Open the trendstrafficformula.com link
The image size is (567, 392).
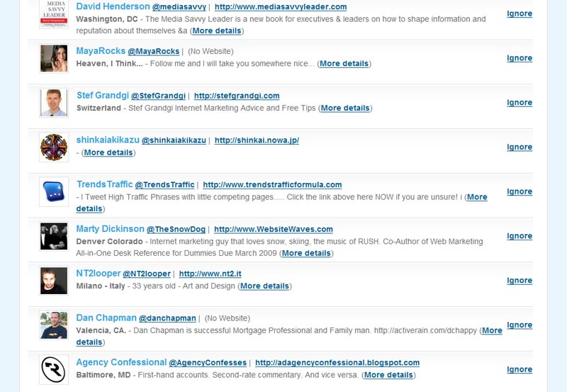pos(272,184)
